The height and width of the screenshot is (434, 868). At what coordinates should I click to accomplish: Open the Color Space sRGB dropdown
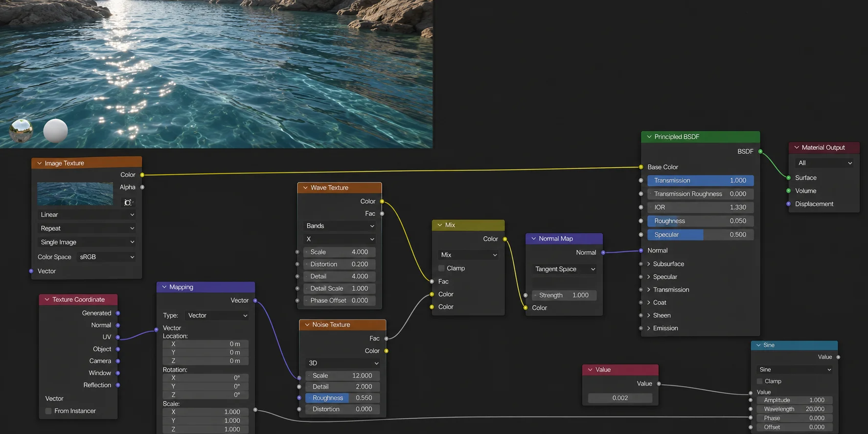point(107,257)
